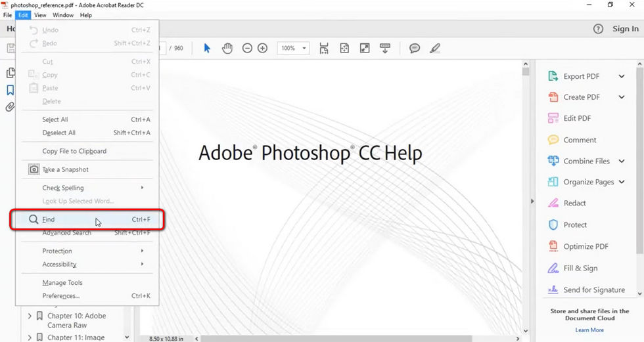The width and height of the screenshot is (644, 342).
Task: Click the document horizontal scrollbar
Action: 336,339
